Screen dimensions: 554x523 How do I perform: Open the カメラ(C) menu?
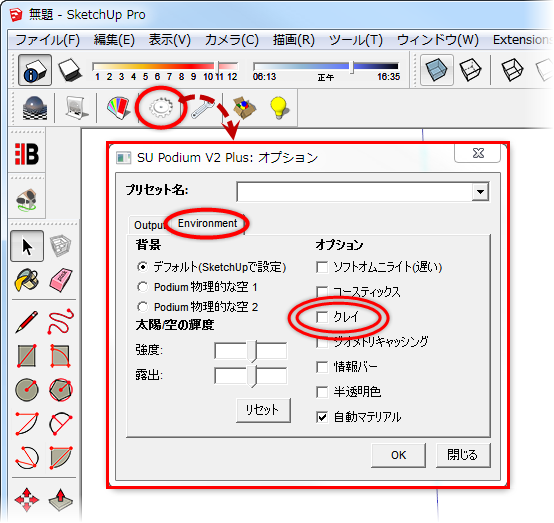click(232, 40)
